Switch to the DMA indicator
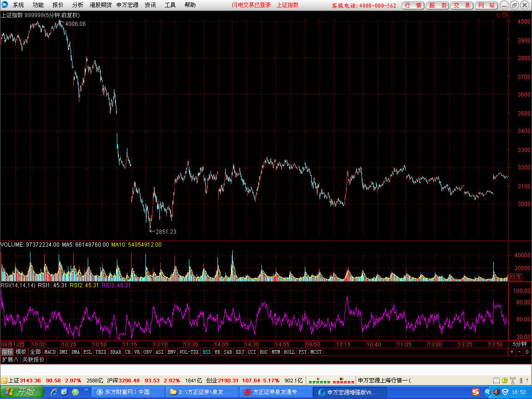The height and width of the screenshot is (399, 532). (75, 352)
